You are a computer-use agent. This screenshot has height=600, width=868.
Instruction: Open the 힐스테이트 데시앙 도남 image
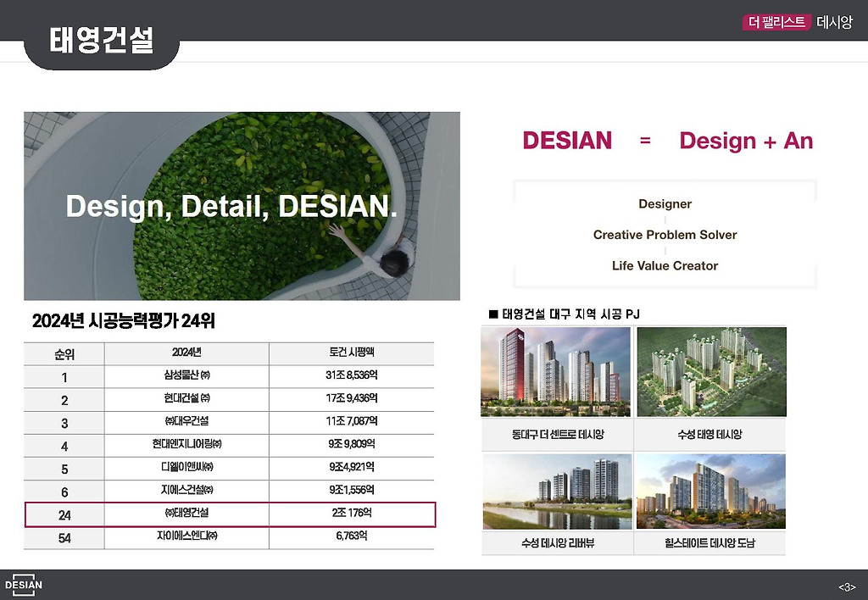(711, 492)
